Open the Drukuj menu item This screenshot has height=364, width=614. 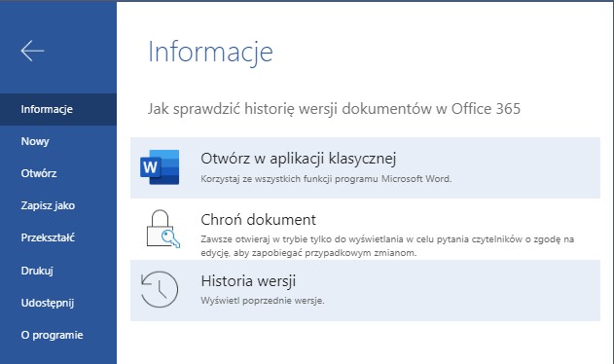click(x=58, y=271)
